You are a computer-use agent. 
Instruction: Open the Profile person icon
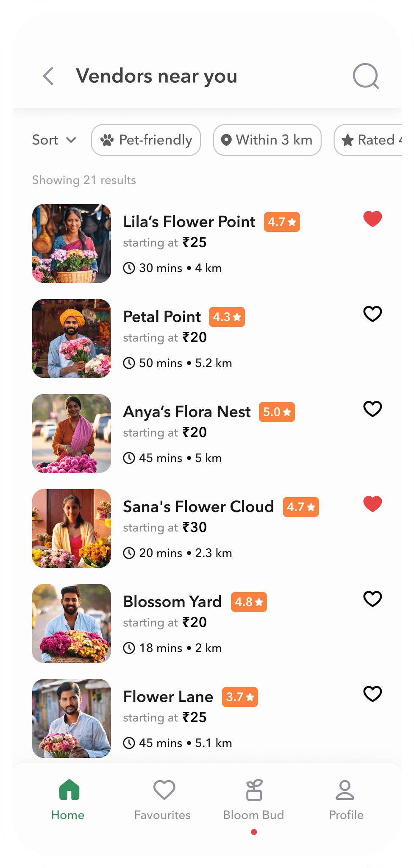(345, 790)
